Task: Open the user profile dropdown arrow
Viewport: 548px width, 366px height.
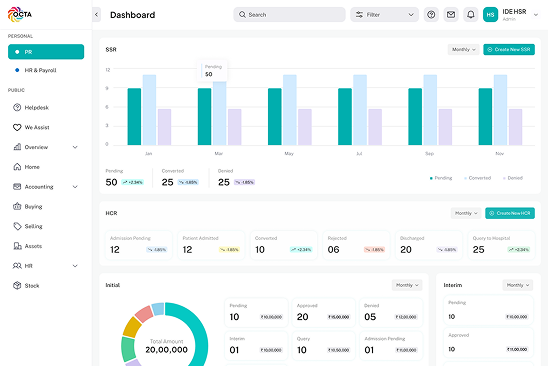Action: [536, 15]
